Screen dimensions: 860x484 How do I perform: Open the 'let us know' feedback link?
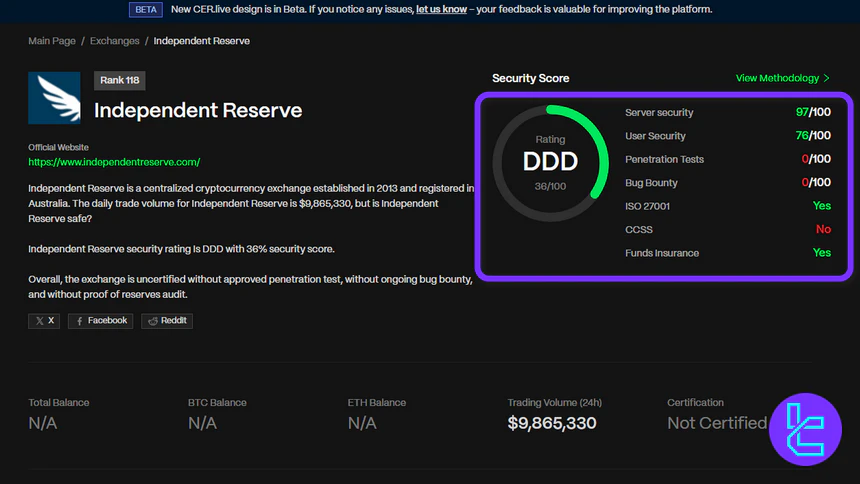tap(442, 10)
